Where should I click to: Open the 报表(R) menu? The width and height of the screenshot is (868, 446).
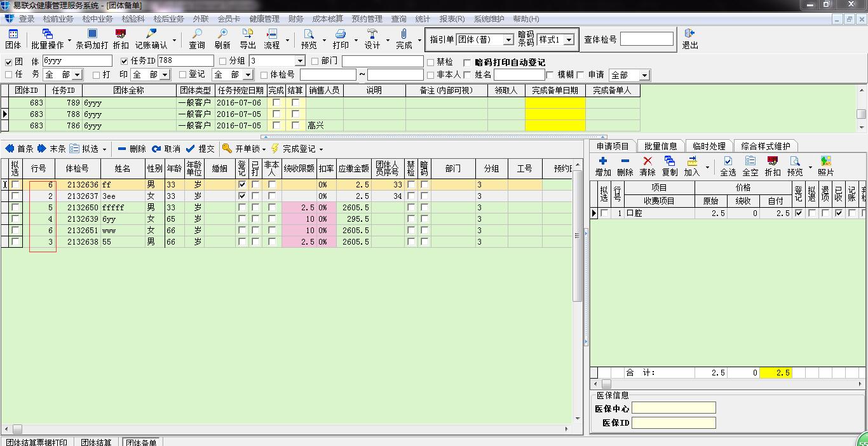[452, 19]
